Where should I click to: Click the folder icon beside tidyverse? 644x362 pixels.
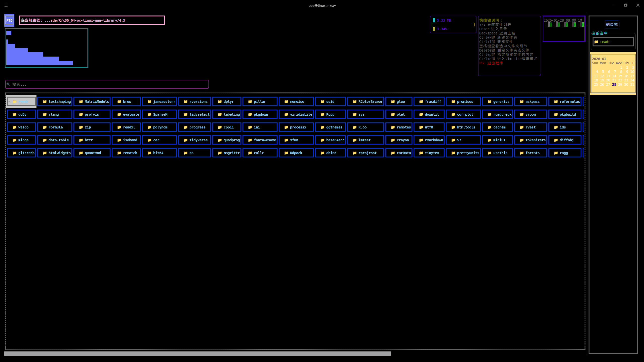[x=186, y=140]
